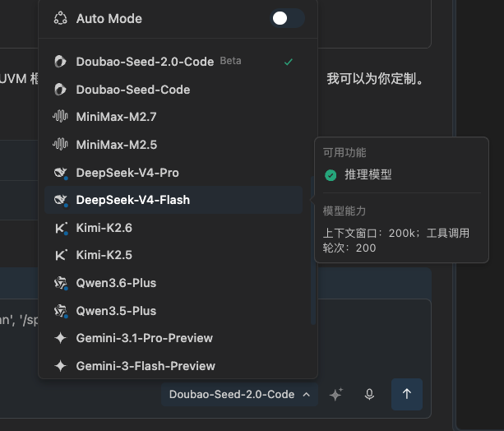Choose the Doubao-Seed-Code model
Screen dimensions: 504x431
(173, 90)
